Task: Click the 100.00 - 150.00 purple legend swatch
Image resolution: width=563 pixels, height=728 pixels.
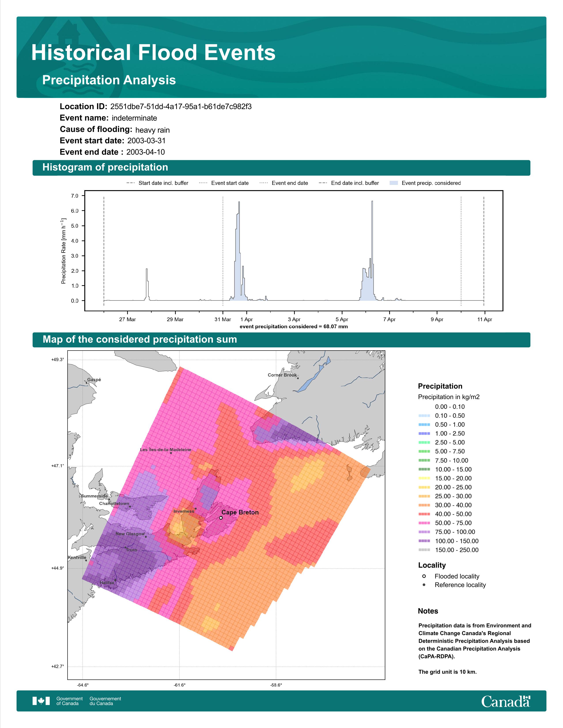Action: tap(424, 541)
